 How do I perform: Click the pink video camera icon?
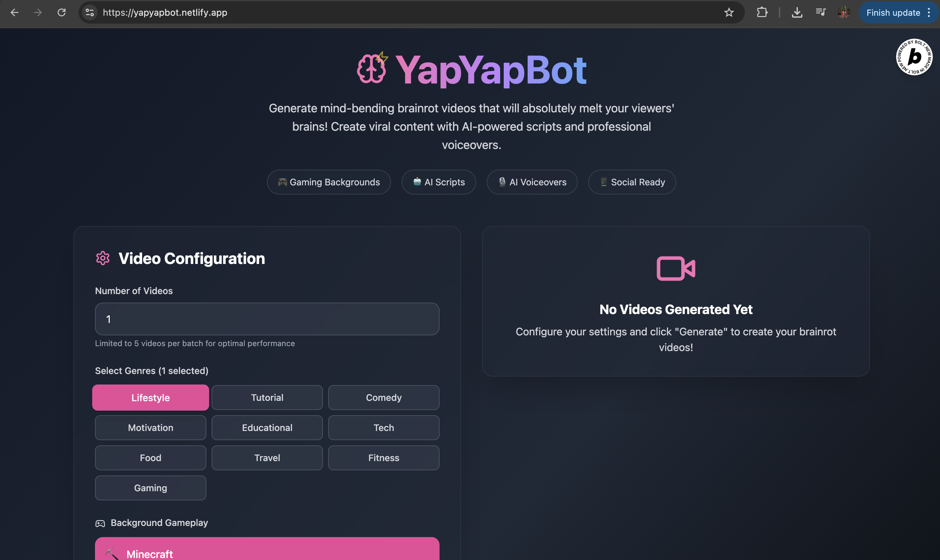tap(675, 268)
